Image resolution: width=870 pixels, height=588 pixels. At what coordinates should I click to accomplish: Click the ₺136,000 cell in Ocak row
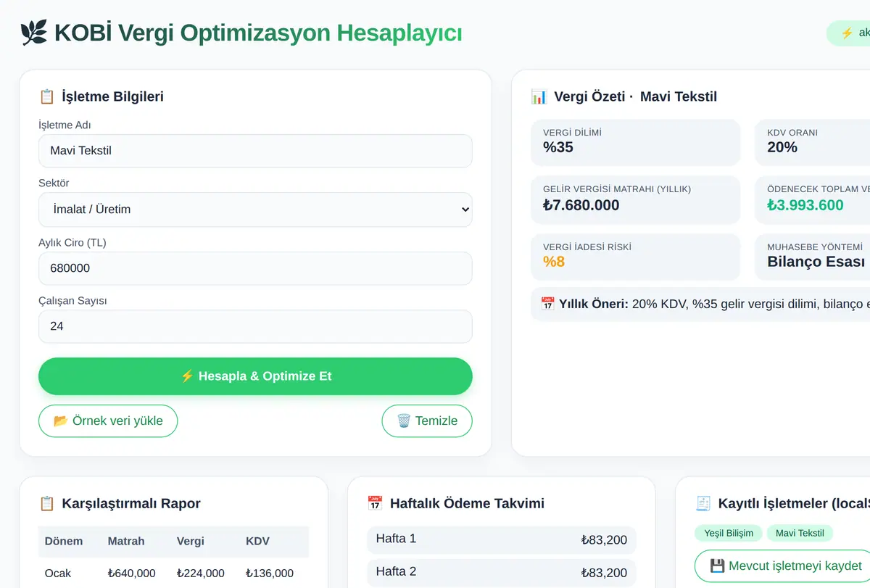coord(270,573)
